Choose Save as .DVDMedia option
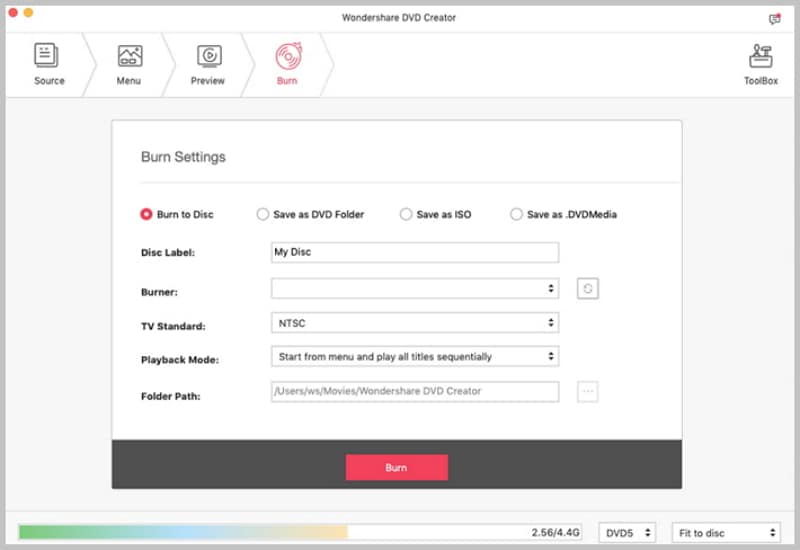The image size is (800, 550). point(564,214)
